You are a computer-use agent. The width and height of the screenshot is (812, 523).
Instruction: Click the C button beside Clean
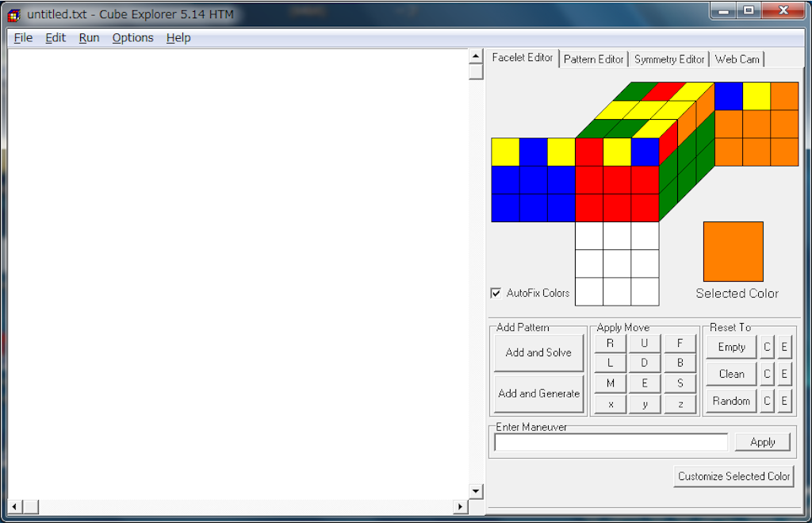pyautogui.click(x=767, y=374)
